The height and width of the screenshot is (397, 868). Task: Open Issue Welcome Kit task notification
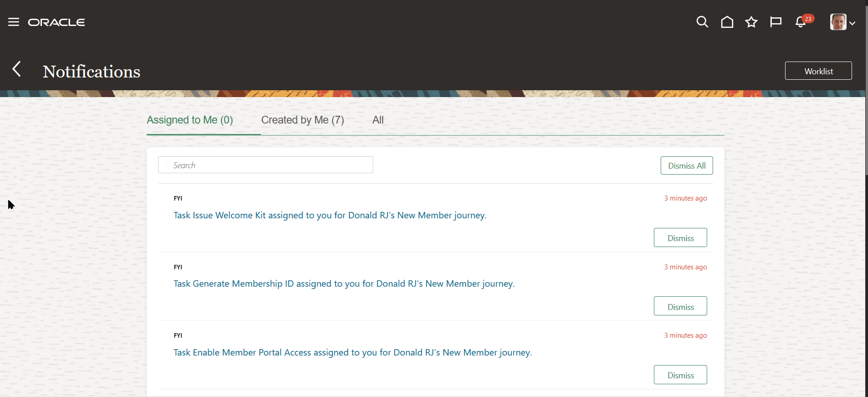click(330, 215)
